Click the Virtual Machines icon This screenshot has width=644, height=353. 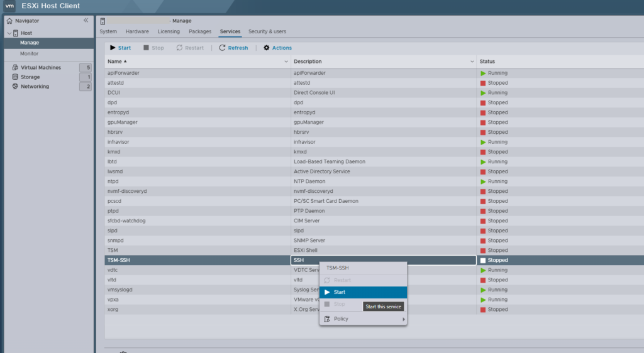click(x=15, y=67)
